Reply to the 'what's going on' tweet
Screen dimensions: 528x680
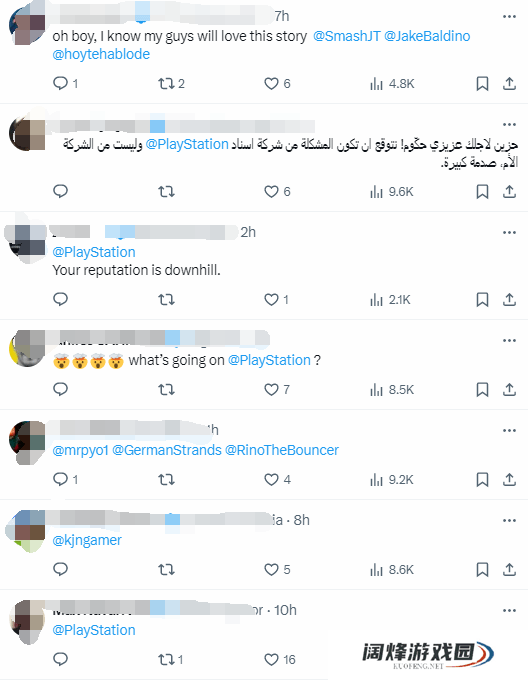click(60, 389)
